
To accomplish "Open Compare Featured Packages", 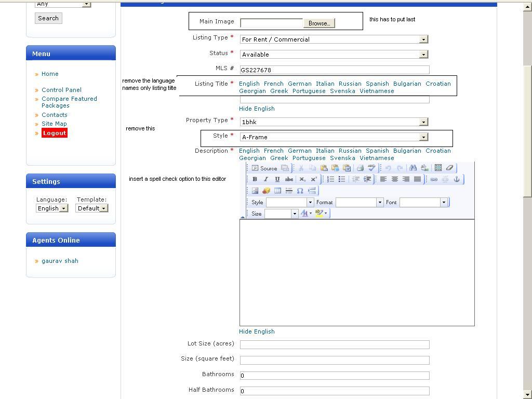I will (x=69, y=102).
